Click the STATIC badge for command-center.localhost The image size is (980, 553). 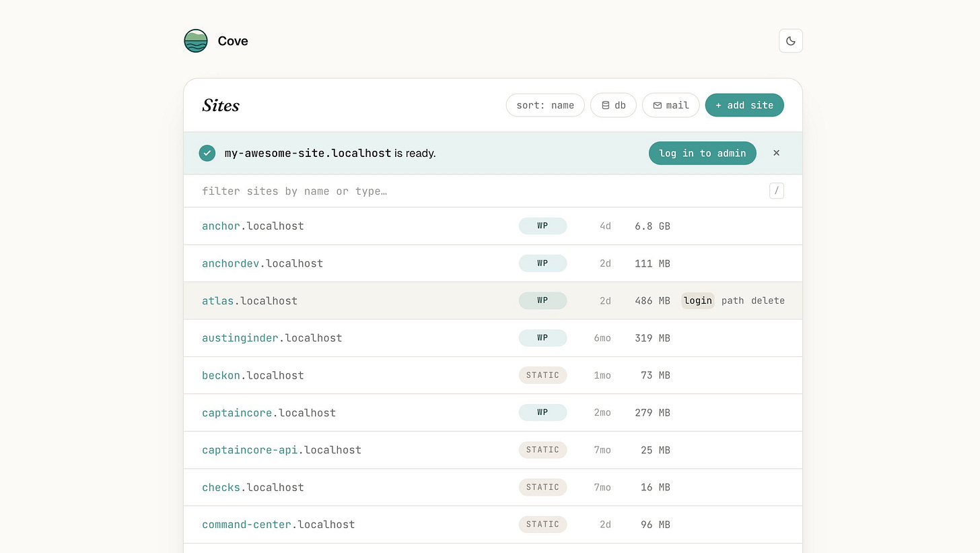point(542,525)
